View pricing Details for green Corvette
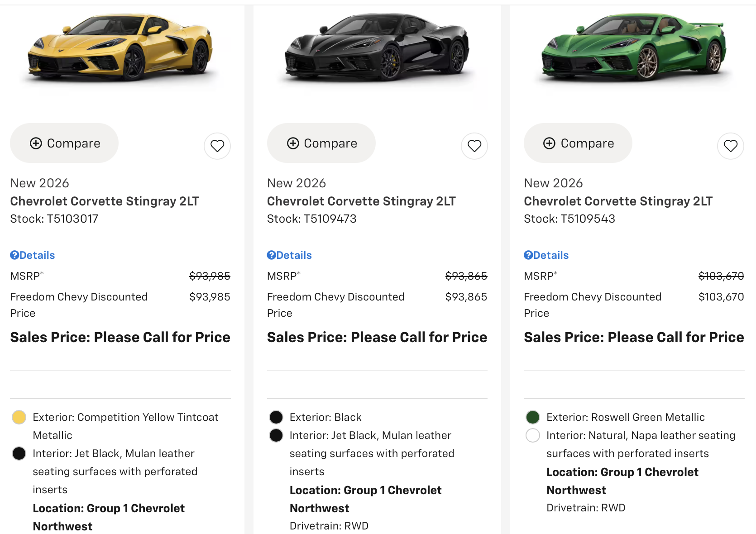This screenshot has height=534, width=756. [x=546, y=255]
